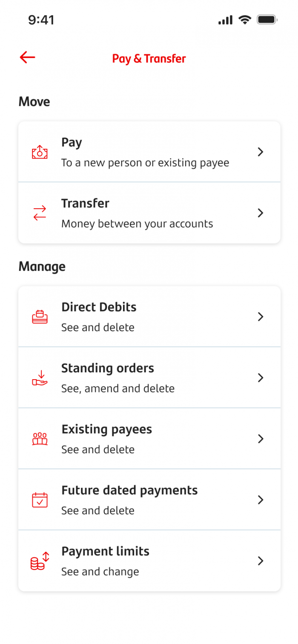The image size is (298, 644).
Task: Click the Transfer arrows icon
Action: click(x=39, y=213)
